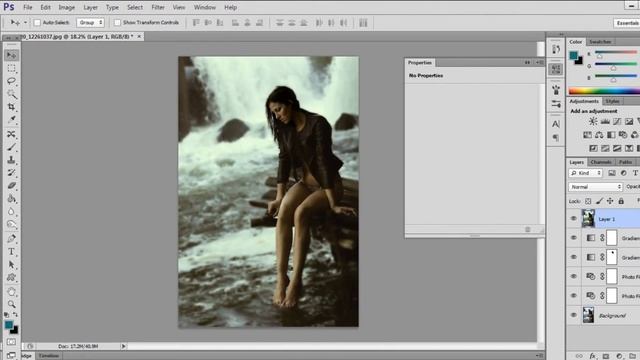Hide Layer 1 visibility eye
Image resolution: width=640 pixels, height=360 pixels.
click(x=573, y=219)
